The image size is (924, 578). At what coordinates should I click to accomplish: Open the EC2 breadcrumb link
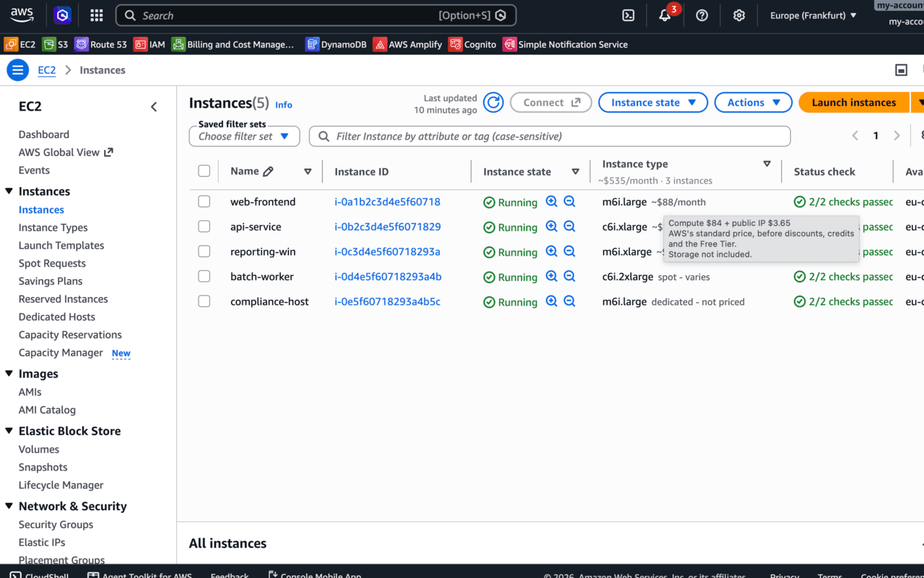tap(47, 70)
